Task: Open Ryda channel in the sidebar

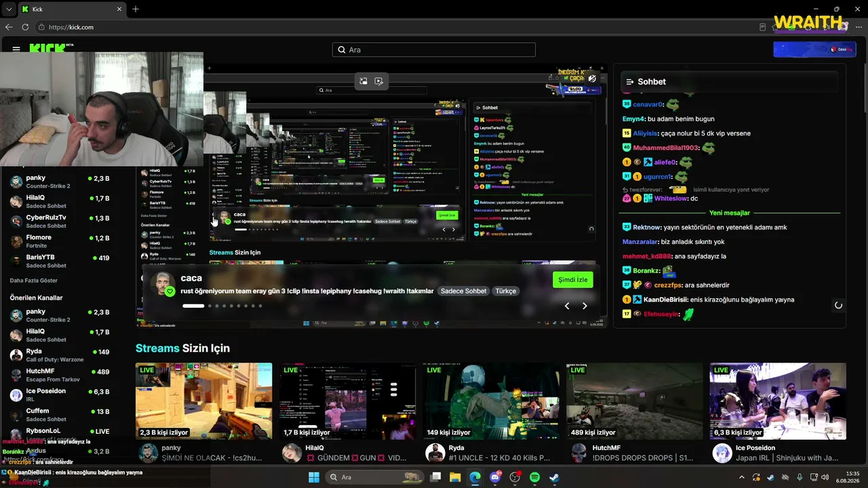Action: (x=60, y=355)
